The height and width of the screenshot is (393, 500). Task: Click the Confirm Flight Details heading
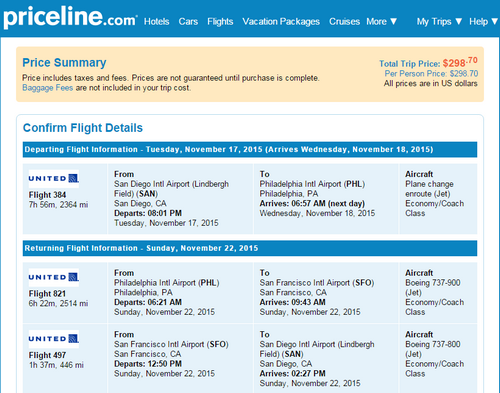pos(83,128)
